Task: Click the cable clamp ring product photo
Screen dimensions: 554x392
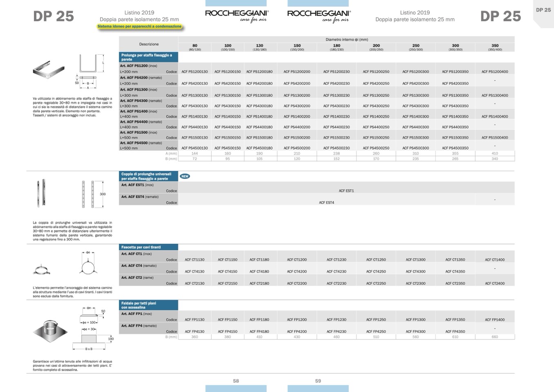Action: click(x=42, y=271)
